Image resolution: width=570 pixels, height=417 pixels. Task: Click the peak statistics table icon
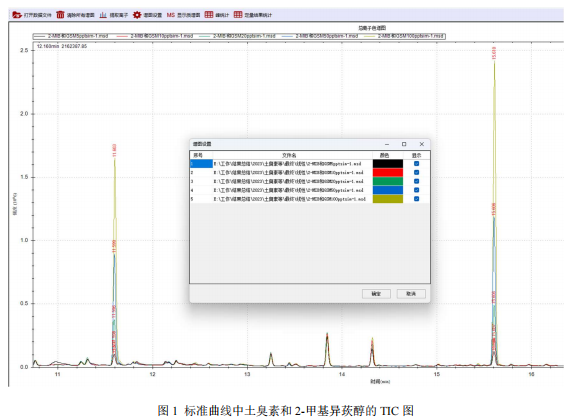coord(209,15)
